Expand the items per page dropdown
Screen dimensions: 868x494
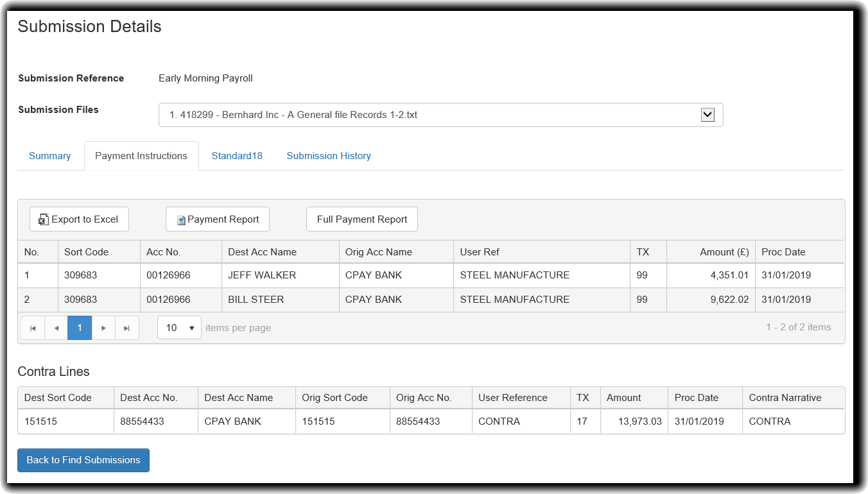click(180, 328)
